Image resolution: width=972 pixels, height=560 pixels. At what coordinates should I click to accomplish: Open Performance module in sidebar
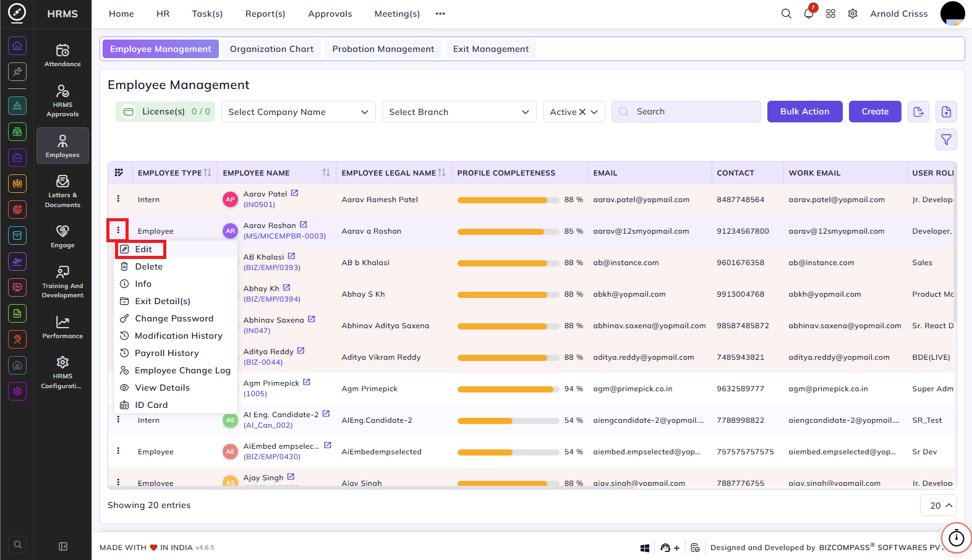[62, 328]
